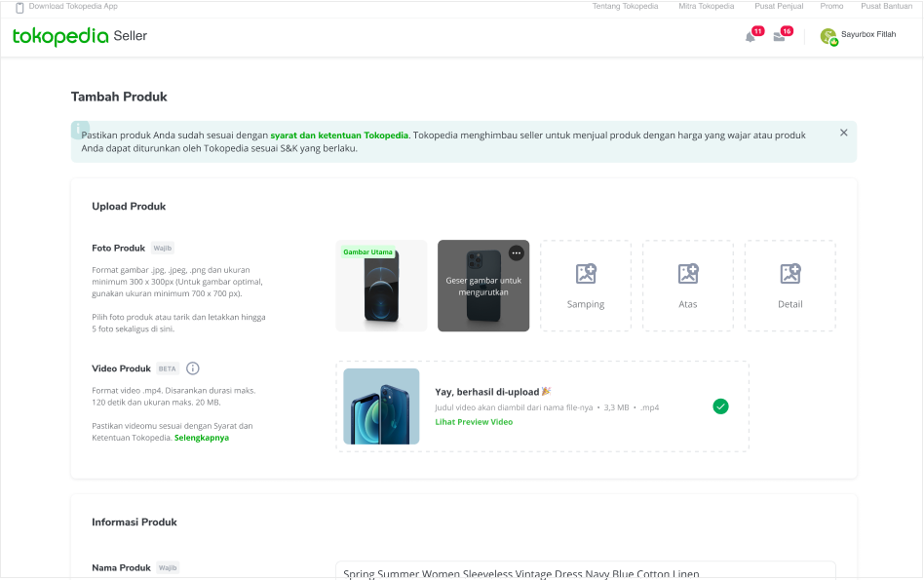Viewport: 924px width, 580px height.
Task: Click the add image icon for Atas
Action: (688, 274)
